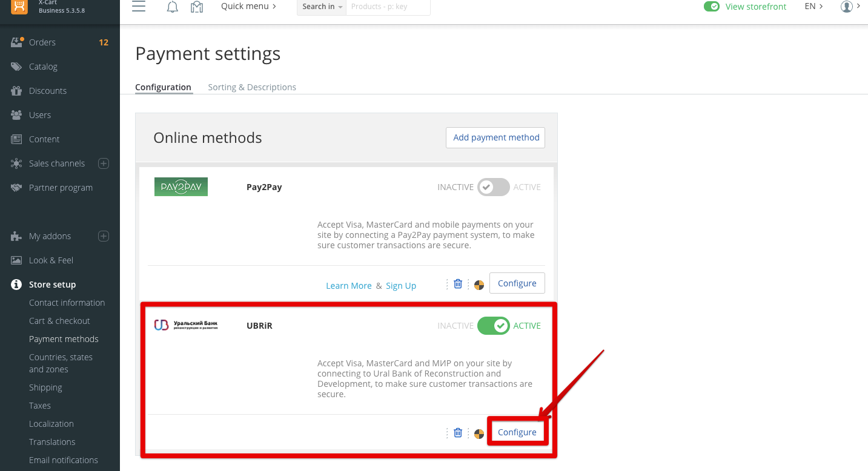Image resolution: width=868 pixels, height=471 pixels.
Task: Click the X-Cart logo icon
Action: 20,6
